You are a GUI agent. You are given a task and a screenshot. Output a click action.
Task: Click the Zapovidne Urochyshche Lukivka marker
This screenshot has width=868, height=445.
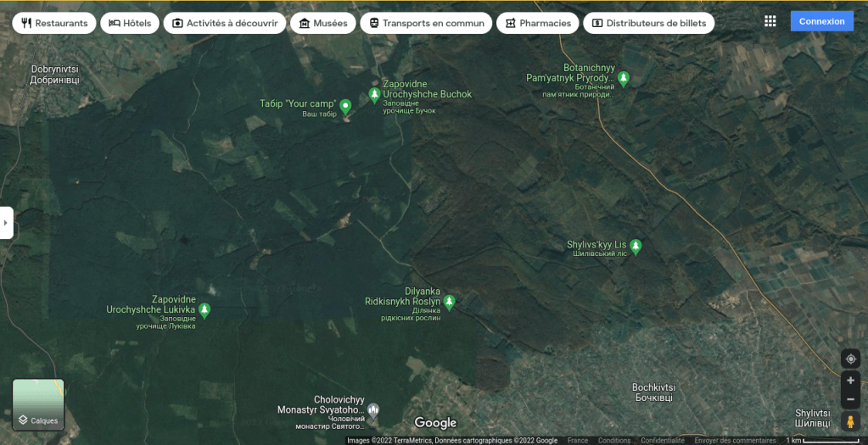[204, 310]
